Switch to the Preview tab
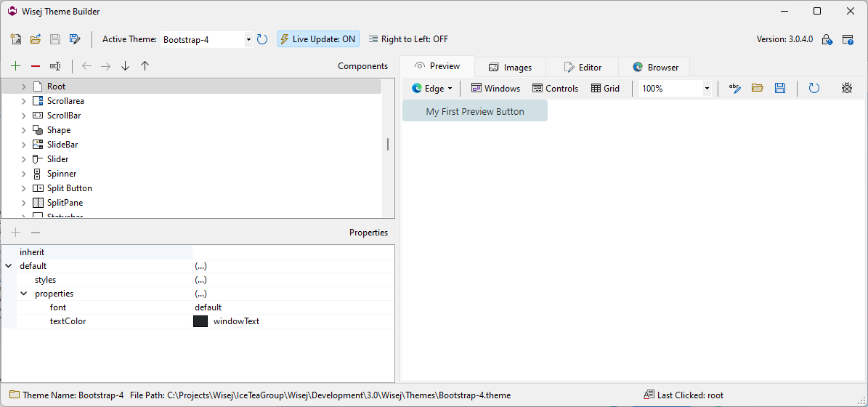The height and width of the screenshot is (407, 868). pyautogui.click(x=437, y=66)
